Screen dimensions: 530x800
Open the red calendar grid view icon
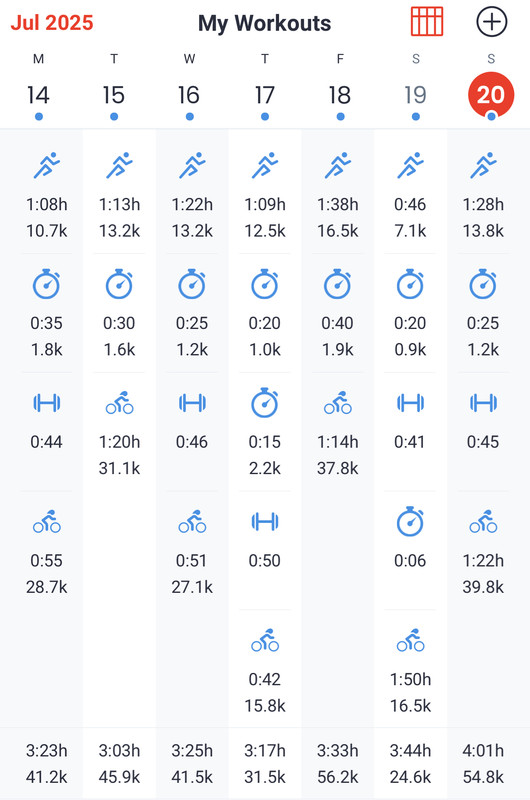(x=427, y=22)
